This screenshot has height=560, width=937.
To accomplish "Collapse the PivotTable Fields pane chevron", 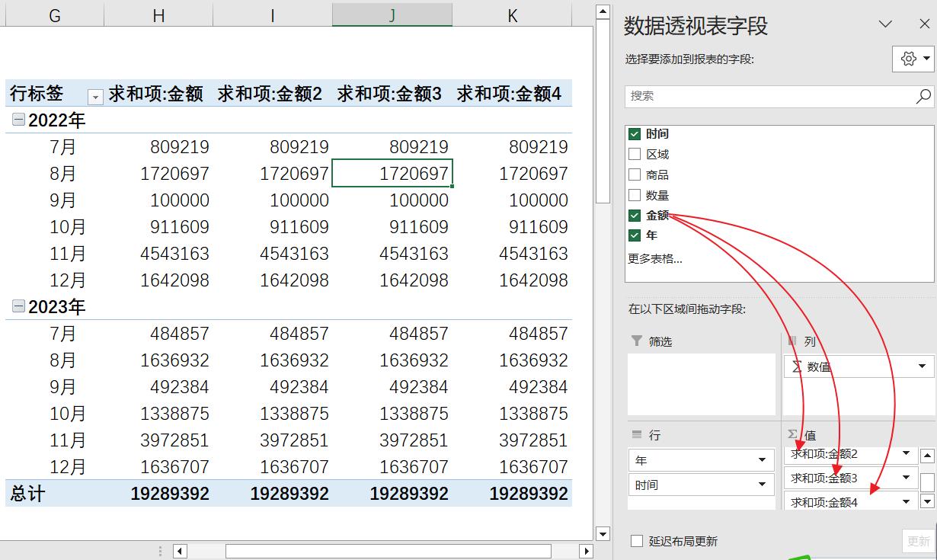I will [886, 25].
